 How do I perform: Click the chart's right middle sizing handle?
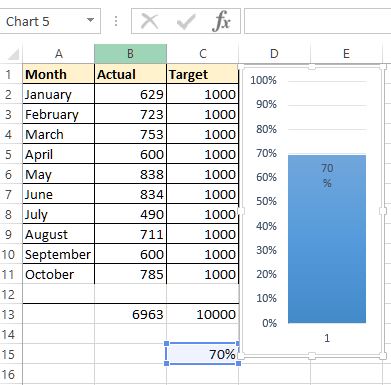tap(383, 211)
